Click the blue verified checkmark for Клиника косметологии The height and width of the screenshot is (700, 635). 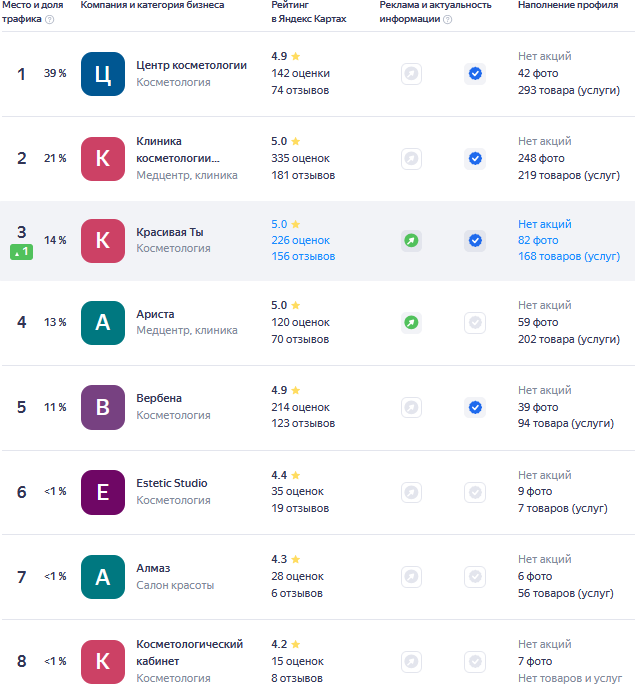(x=475, y=158)
